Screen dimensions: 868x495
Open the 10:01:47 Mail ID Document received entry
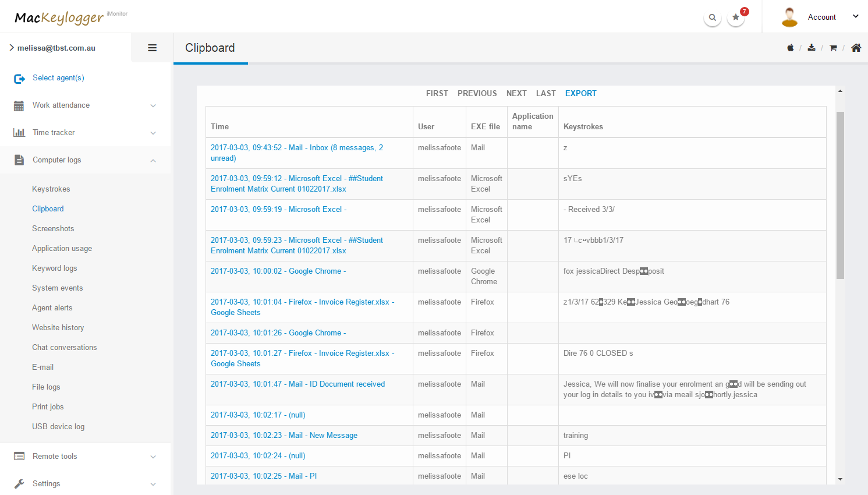[297, 384]
